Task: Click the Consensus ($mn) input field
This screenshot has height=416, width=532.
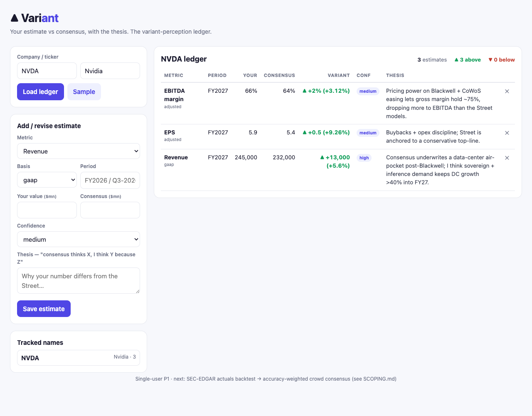Action: click(x=110, y=210)
